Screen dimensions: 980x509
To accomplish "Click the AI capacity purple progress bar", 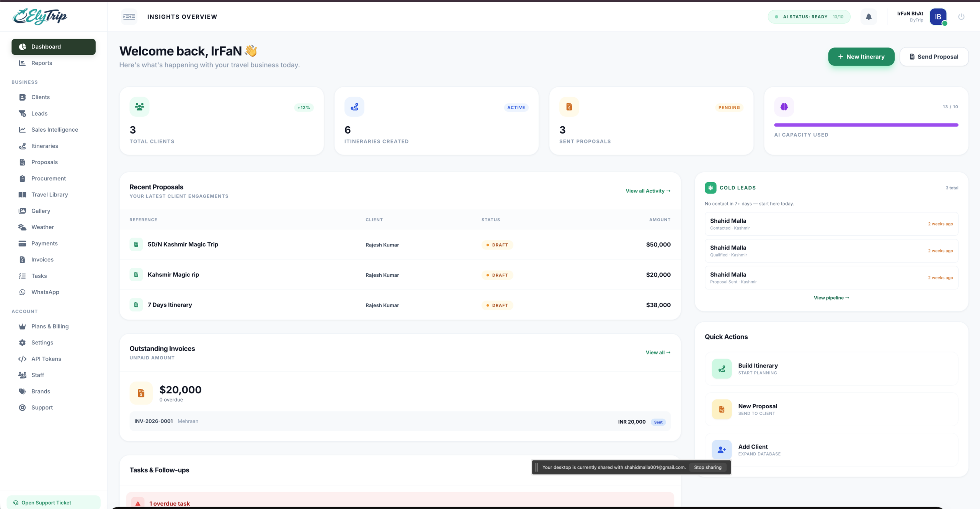I will click(x=866, y=125).
